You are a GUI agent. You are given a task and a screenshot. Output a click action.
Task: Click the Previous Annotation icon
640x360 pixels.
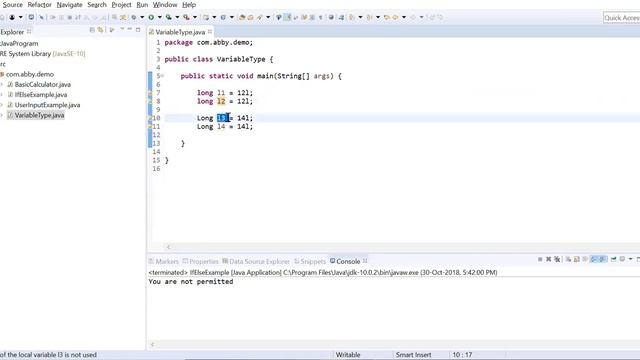point(369,17)
